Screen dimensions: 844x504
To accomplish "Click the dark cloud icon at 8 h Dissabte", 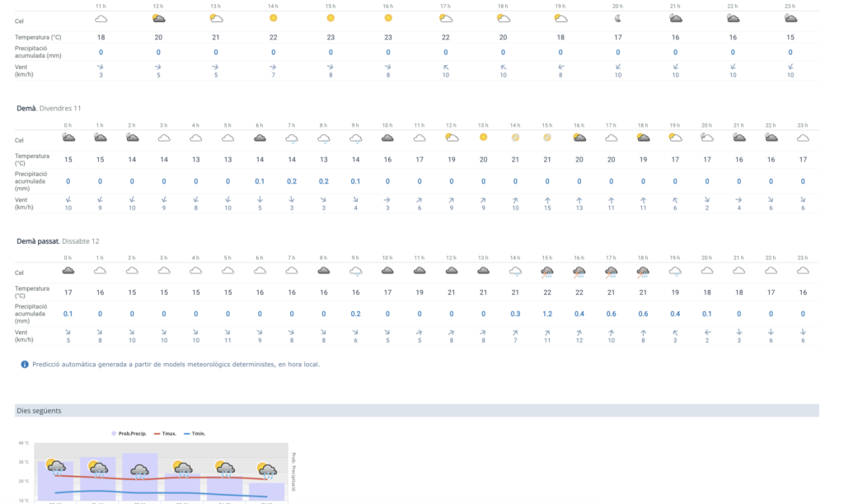I will tap(324, 270).
